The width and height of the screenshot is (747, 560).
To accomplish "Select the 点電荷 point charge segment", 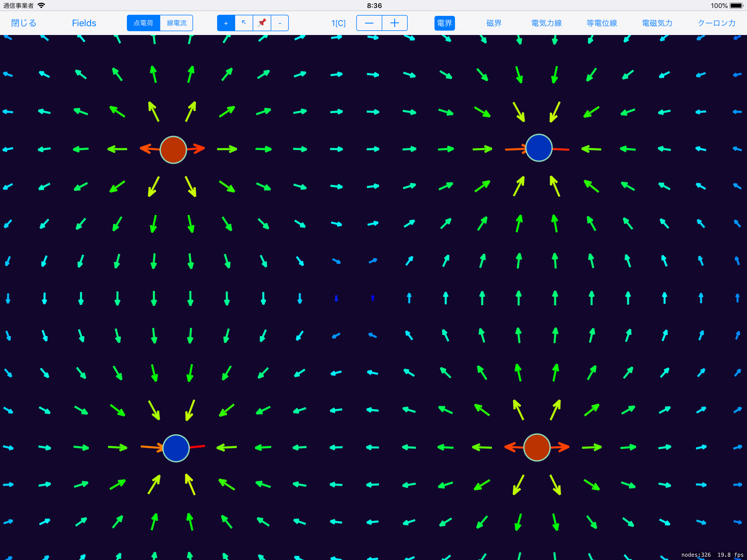I will tap(144, 23).
